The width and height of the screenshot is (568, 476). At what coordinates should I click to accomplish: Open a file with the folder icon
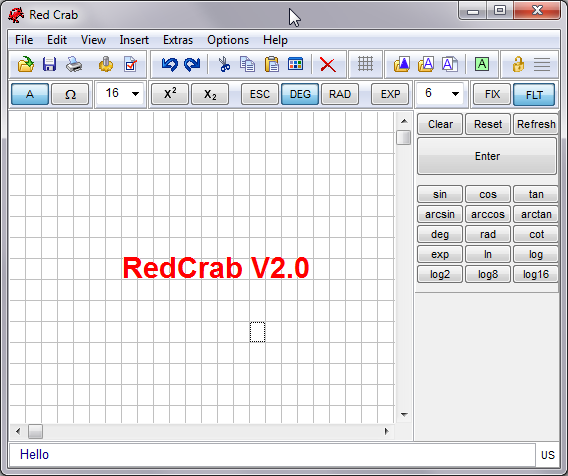(x=26, y=64)
